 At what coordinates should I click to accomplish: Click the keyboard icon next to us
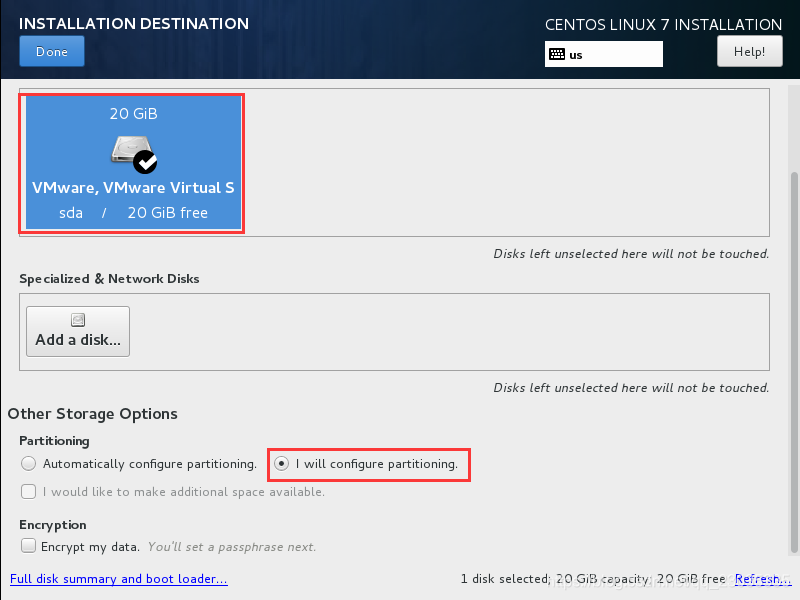coord(557,54)
